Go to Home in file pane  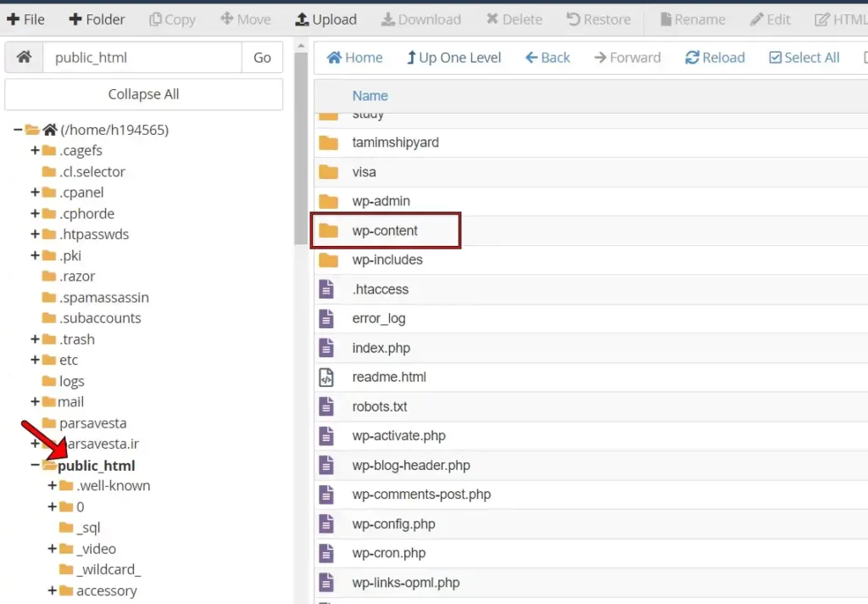[354, 58]
